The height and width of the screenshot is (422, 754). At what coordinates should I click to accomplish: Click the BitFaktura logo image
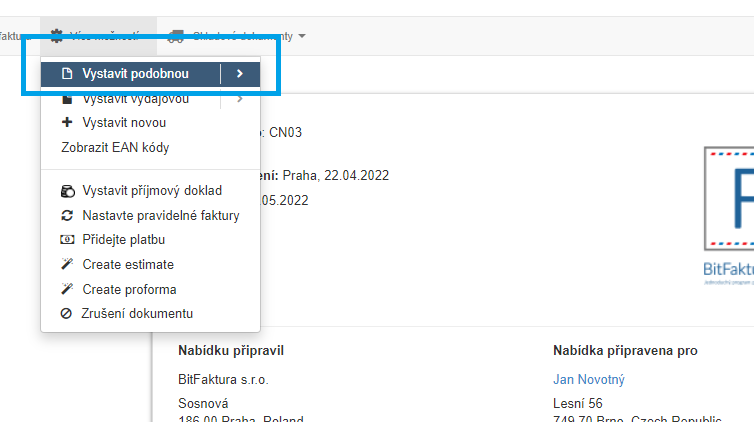tap(729, 216)
